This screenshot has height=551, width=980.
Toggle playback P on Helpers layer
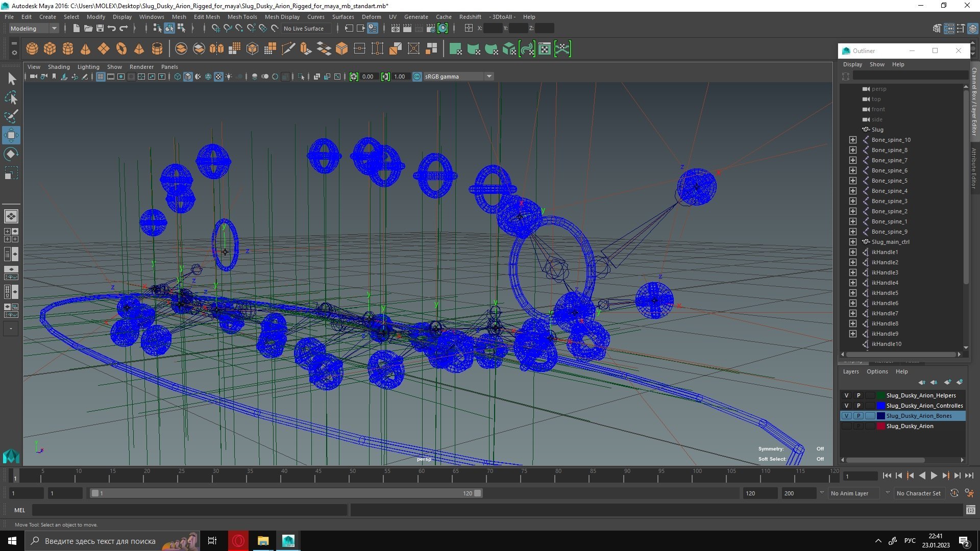[x=859, y=395]
